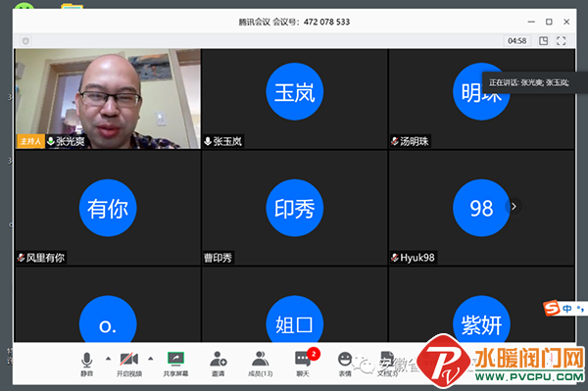
Task: Open the invite participants icon
Action: [218, 364]
